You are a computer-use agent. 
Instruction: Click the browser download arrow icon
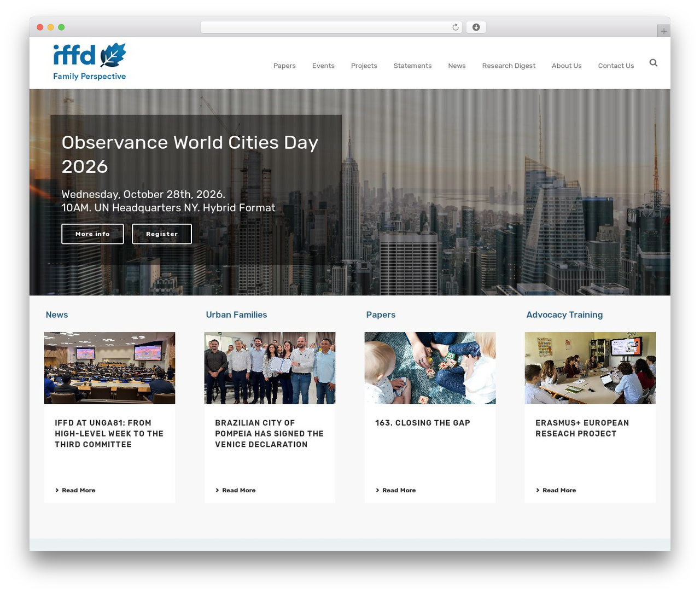476,27
